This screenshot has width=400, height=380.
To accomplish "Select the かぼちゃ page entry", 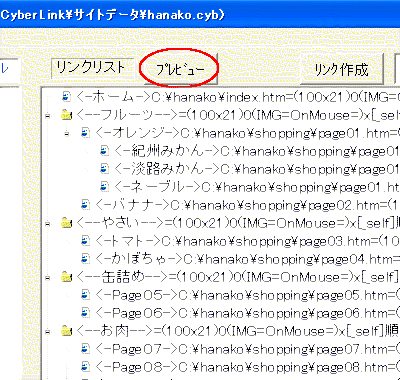I will point(247,259).
